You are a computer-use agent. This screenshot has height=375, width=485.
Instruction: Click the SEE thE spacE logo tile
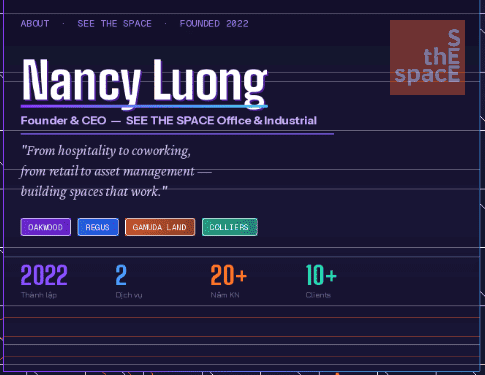pos(427,57)
